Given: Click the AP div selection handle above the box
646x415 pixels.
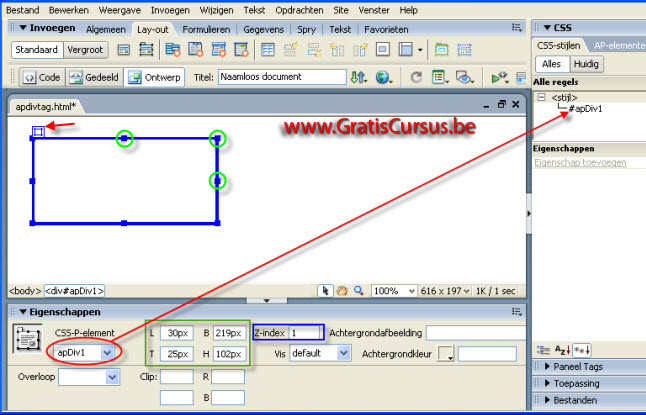Looking at the screenshot, I should pos(38,131).
